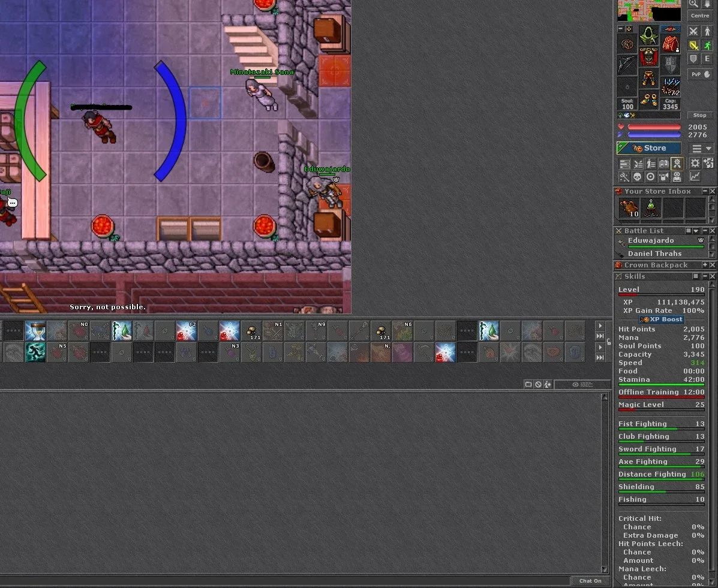Select the red armor slot
The image size is (718, 588).
pyautogui.click(x=648, y=57)
